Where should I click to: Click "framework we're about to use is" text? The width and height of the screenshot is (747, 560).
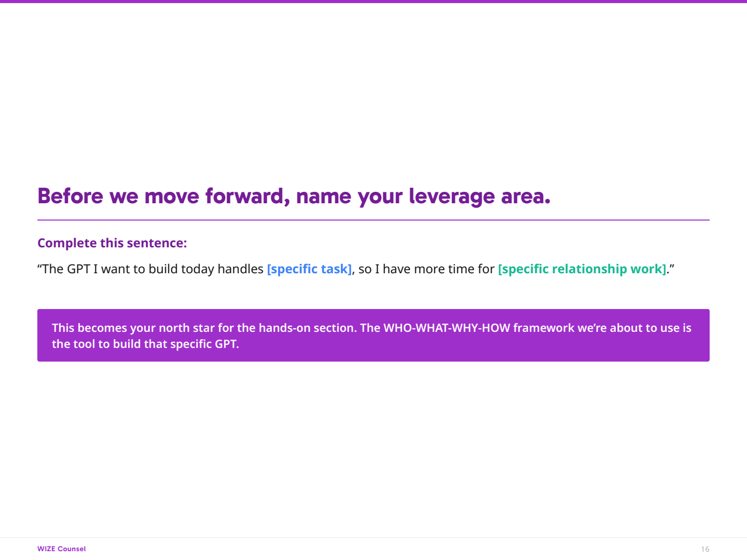pyautogui.click(x=602, y=328)
